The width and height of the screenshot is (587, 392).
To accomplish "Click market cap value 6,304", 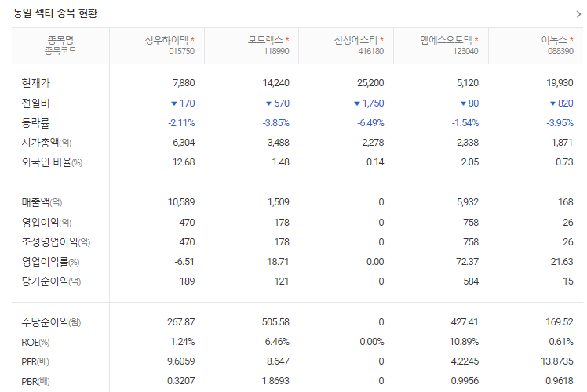I will pyautogui.click(x=184, y=143).
